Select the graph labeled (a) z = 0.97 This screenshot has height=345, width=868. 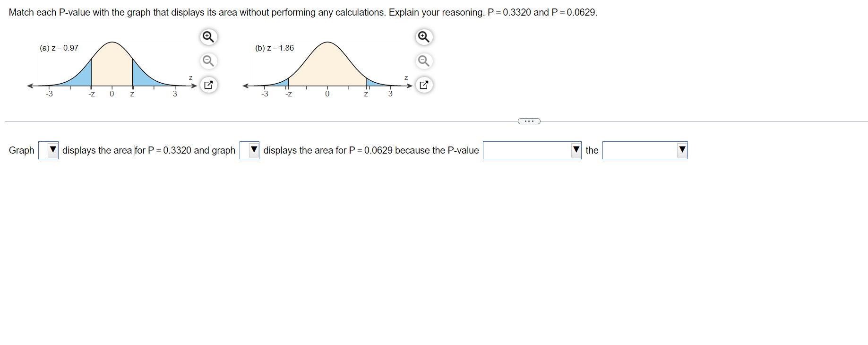[59, 48]
